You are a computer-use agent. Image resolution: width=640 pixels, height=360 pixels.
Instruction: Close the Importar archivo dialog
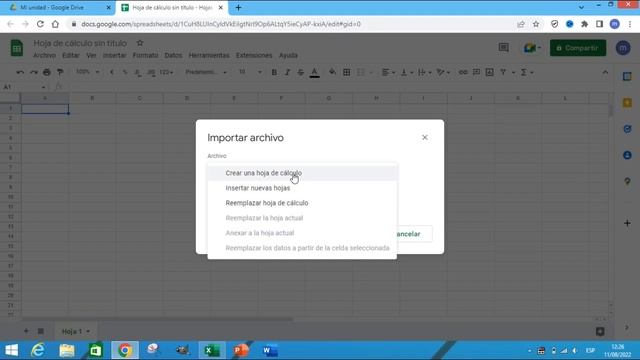424,138
